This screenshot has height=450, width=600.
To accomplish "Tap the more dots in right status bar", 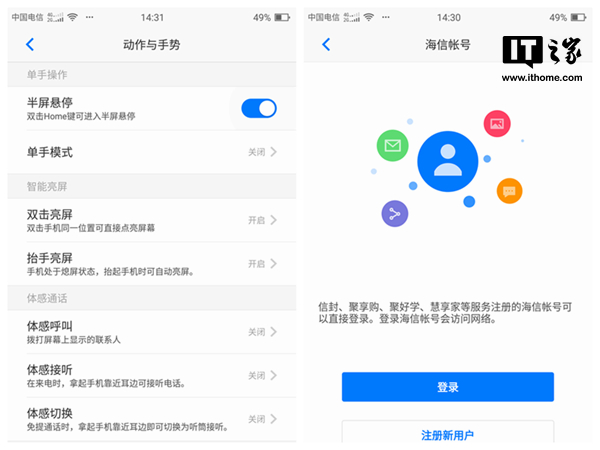I will pyautogui.click(x=386, y=18).
